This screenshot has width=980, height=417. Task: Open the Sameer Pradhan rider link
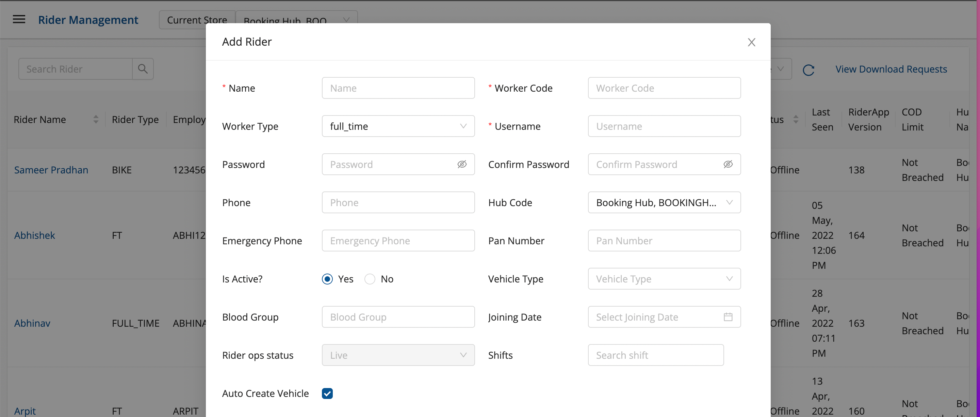(51, 170)
